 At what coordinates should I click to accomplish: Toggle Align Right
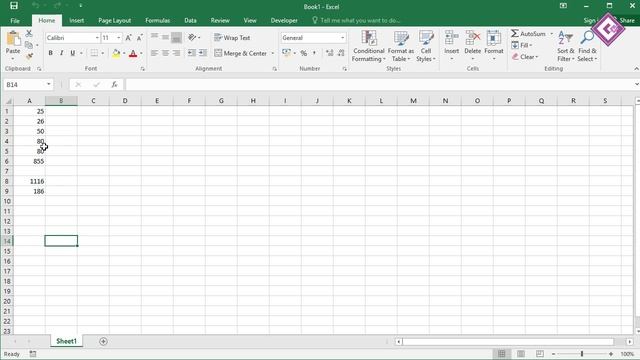176,53
